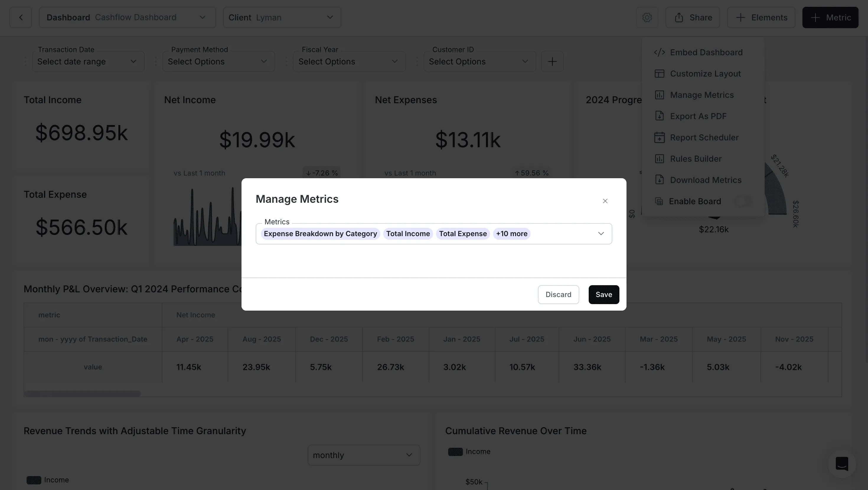Grab the Customer ID filter drag handle
This screenshot has width=868, height=490.
[x=417, y=61]
